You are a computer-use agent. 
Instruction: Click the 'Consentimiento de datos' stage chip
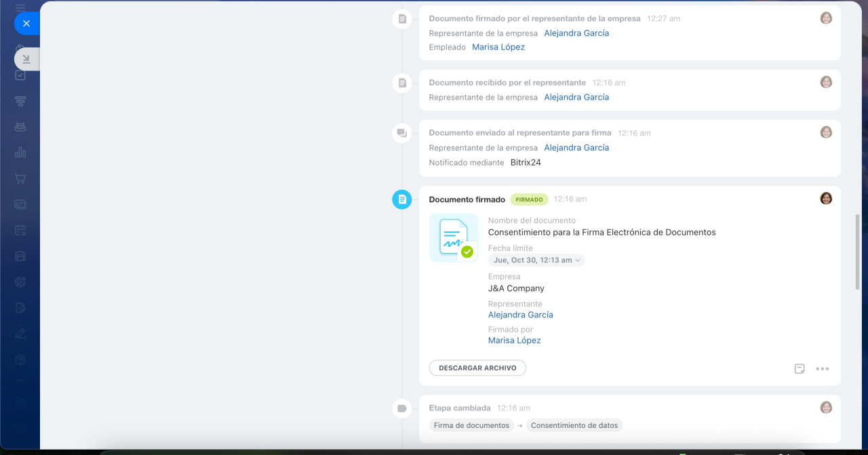pos(574,425)
